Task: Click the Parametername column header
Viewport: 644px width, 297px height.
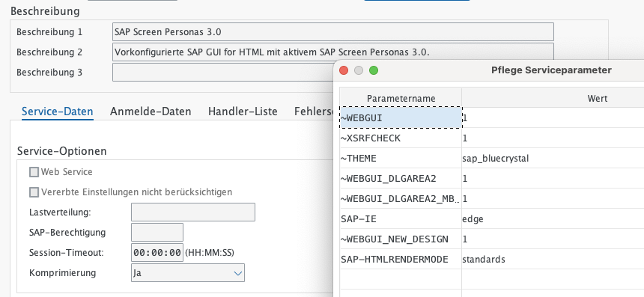Action: coord(401,98)
